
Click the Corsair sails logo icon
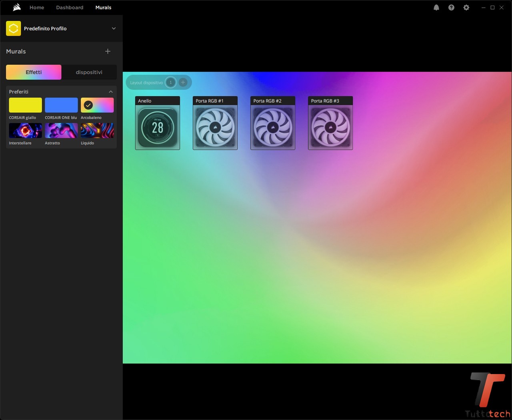17,7
